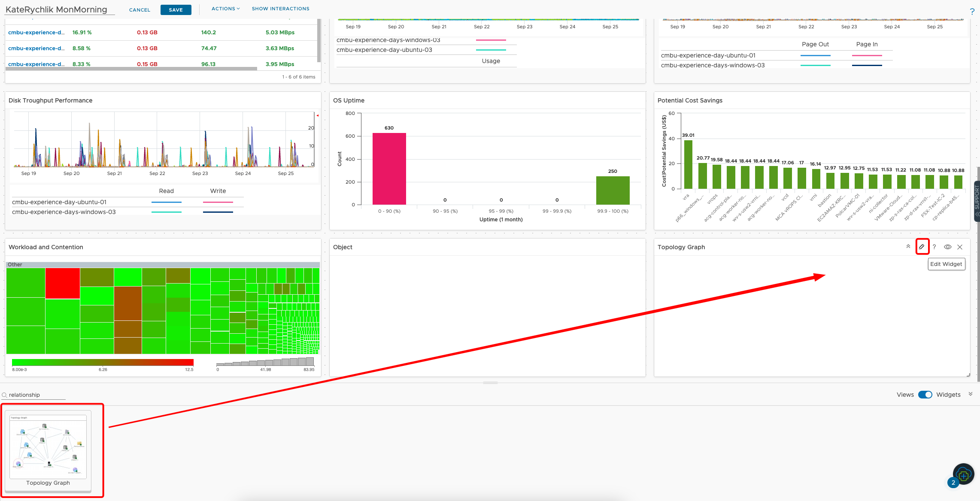This screenshot has width=980, height=501.
Task: Expand the double chevron beside Widgets
Action: coord(971,394)
